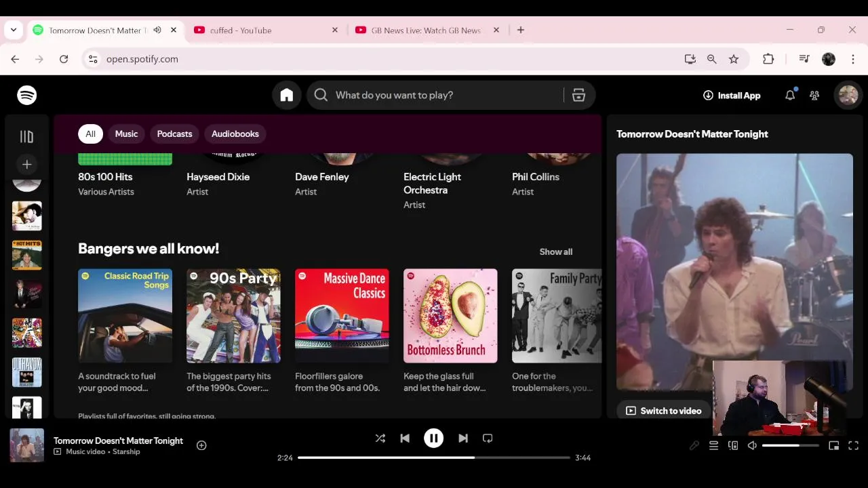Select the Podcasts filter chip
Screen dimensions: 868x488
(174, 134)
